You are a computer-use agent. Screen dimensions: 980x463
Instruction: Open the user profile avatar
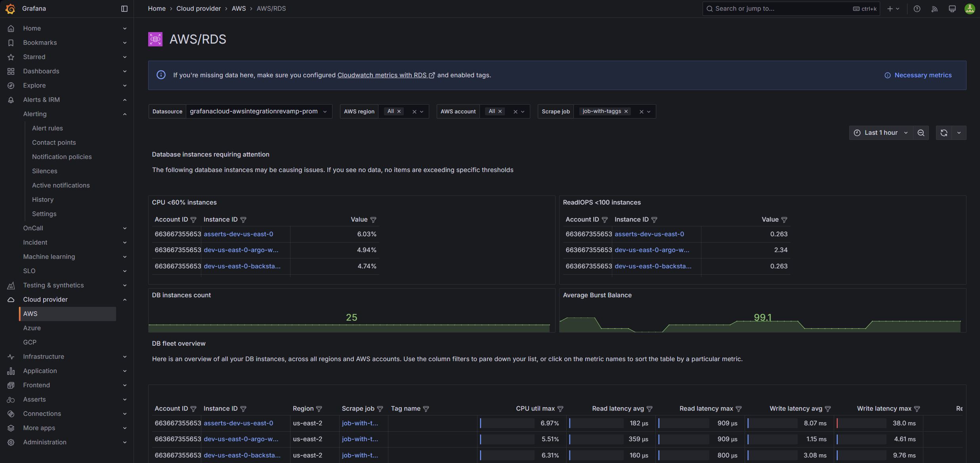point(969,8)
